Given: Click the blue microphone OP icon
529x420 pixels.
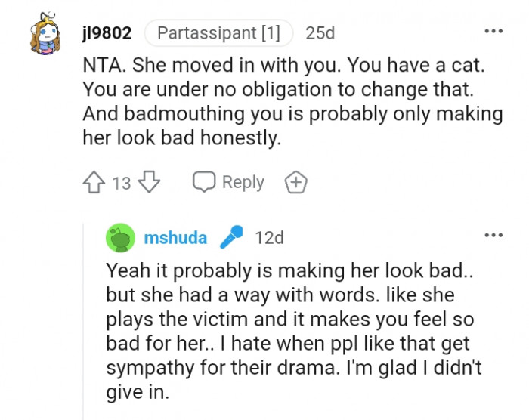Looking at the screenshot, I should tap(230, 238).
